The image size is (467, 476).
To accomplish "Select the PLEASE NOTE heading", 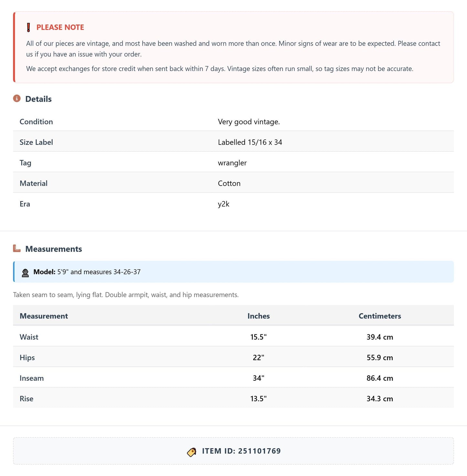I will pos(60,27).
